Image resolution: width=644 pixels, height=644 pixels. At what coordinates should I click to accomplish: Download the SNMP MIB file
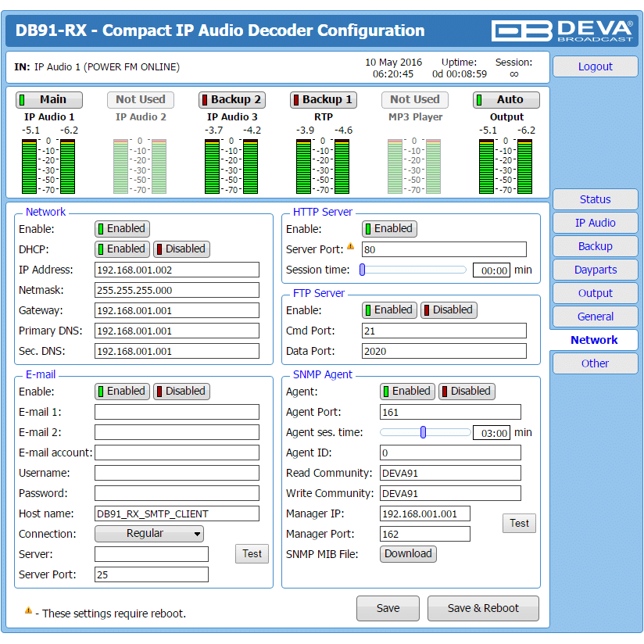[x=408, y=554]
